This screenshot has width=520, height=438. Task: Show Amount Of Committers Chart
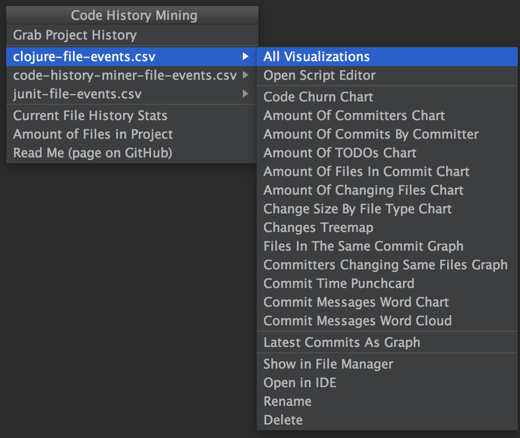coord(387,115)
